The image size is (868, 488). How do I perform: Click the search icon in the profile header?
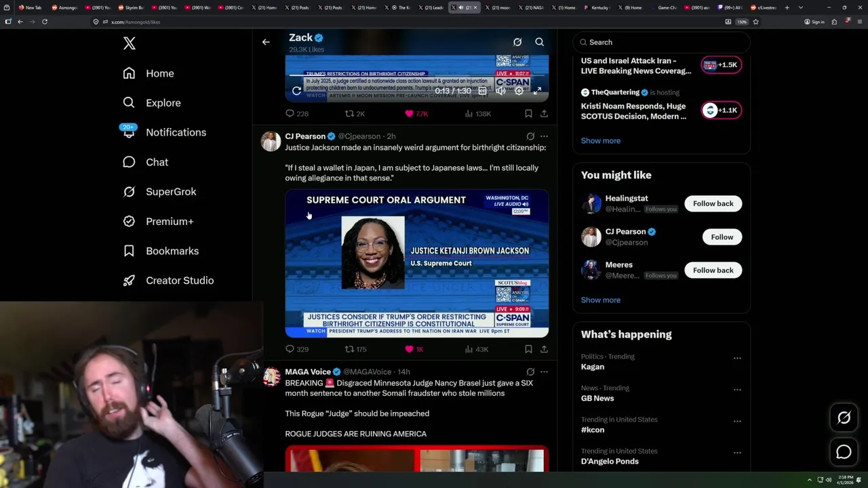pos(540,42)
